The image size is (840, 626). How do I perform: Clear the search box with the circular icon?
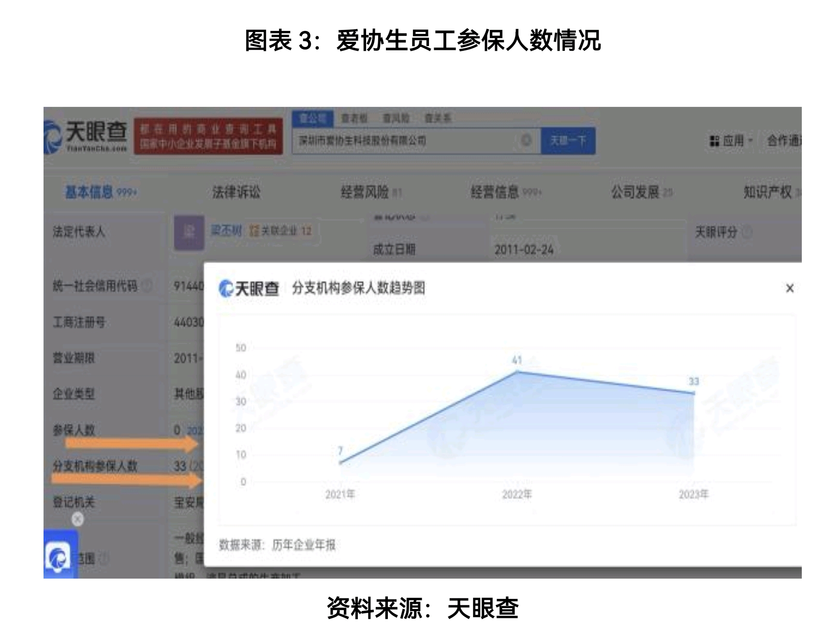tap(526, 141)
